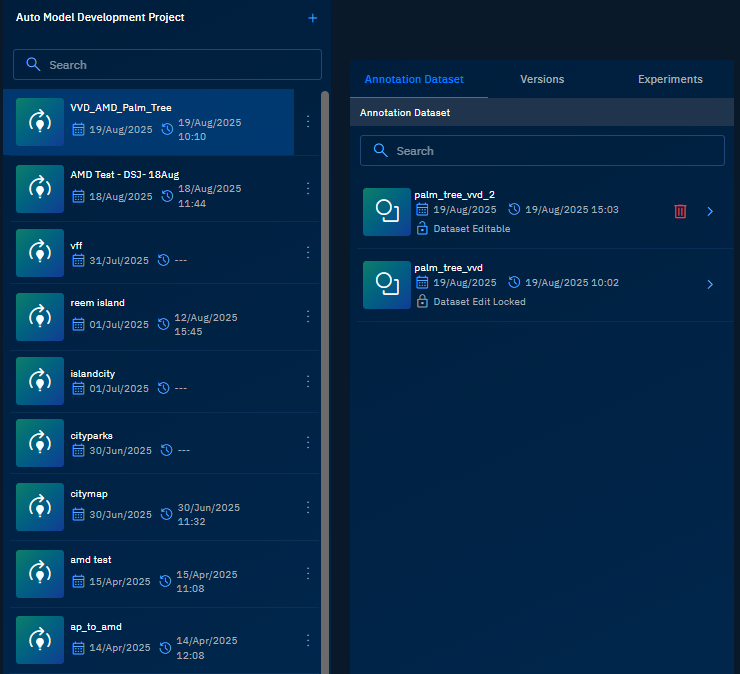The width and height of the screenshot is (740, 674).
Task: Expand the palm_tree_vvd dataset chevron
Action: [x=710, y=284]
